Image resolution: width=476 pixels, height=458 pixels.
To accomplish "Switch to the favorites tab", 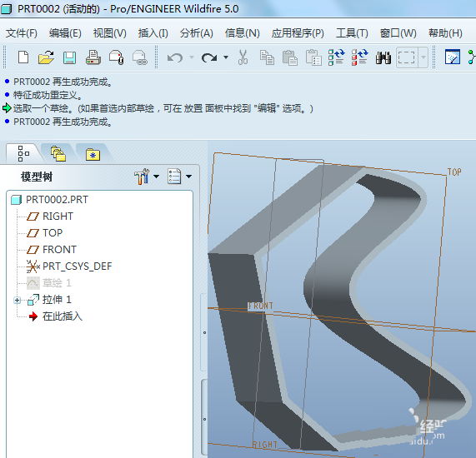I will (93, 154).
